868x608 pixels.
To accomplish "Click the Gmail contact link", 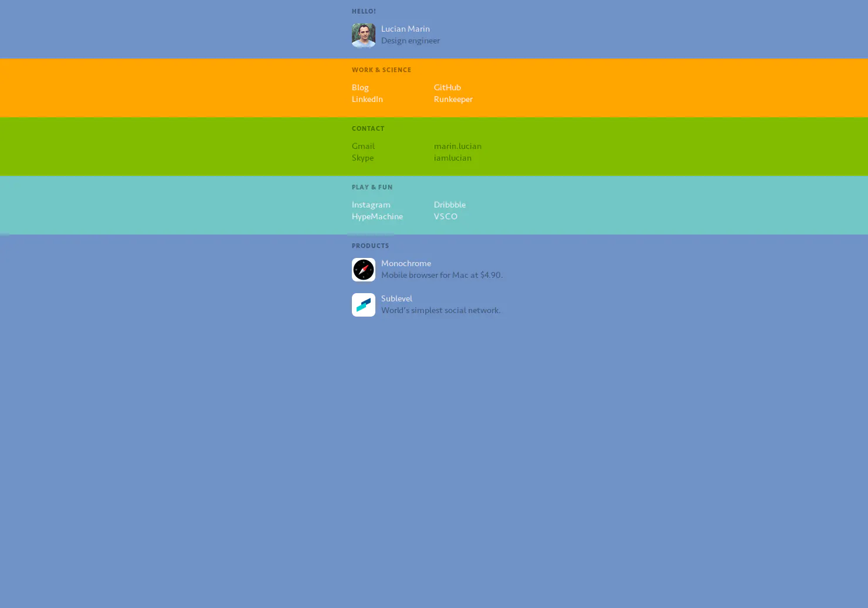I will [363, 146].
